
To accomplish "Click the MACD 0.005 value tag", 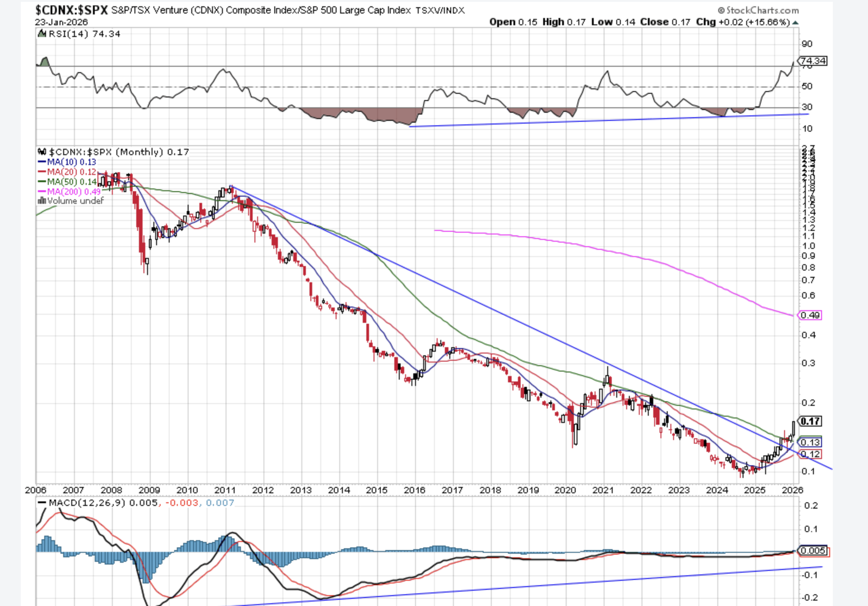I will 813,551.
